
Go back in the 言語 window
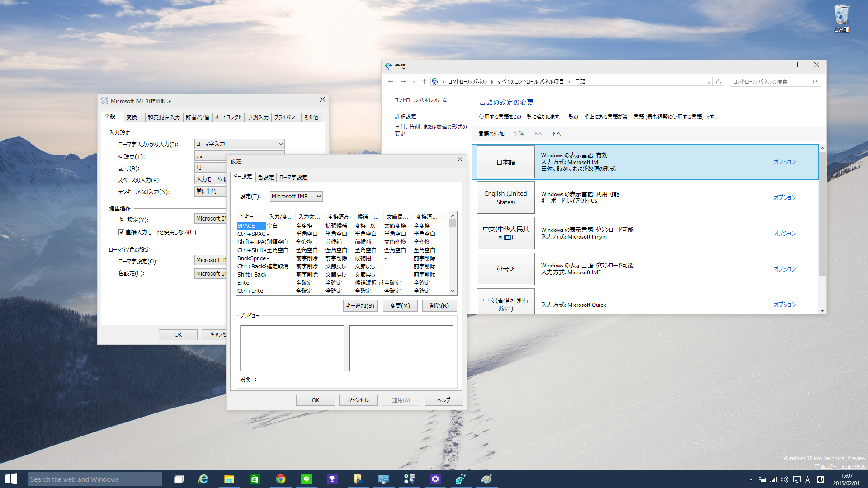[x=391, y=81]
